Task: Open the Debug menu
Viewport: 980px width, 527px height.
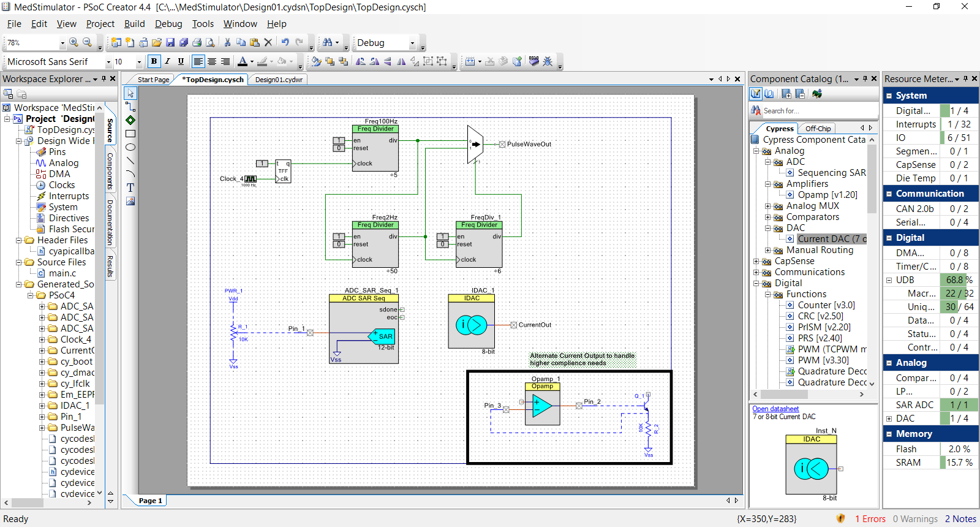Action: 168,24
